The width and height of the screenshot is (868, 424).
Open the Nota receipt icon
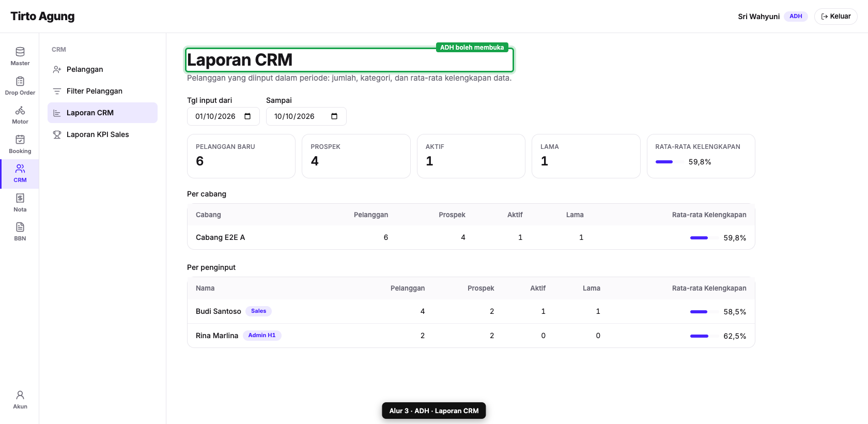tap(20, 198)
